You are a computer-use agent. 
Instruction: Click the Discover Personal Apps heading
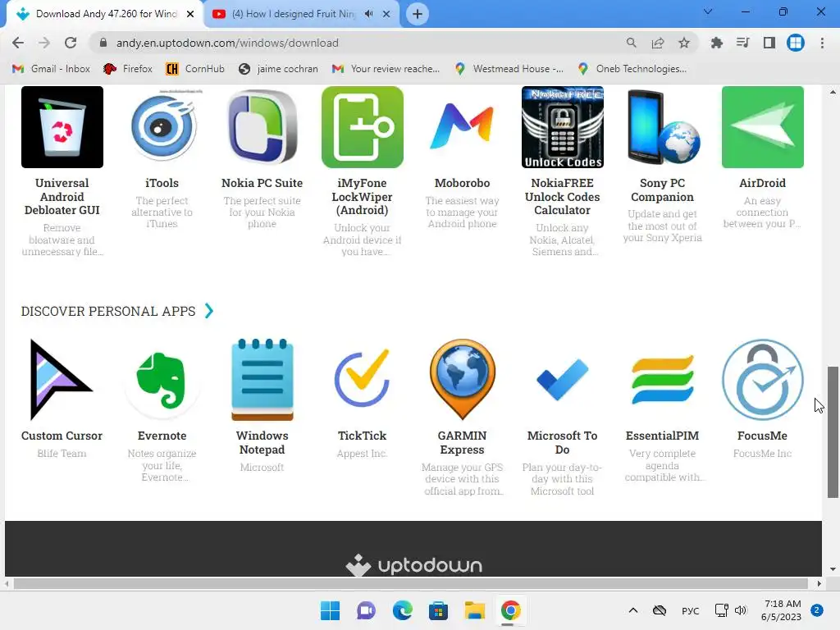[x=108, y=311]
